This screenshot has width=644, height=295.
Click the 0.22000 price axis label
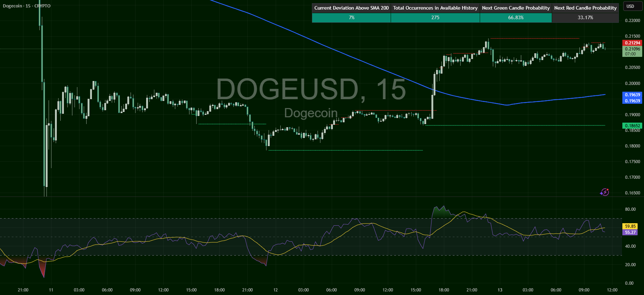[x=632, y=21]
